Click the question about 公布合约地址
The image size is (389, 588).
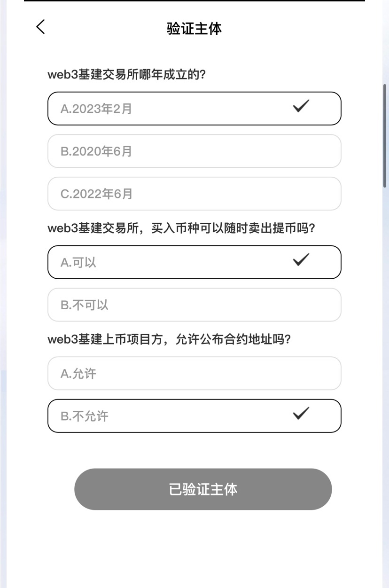coord(169,339)
